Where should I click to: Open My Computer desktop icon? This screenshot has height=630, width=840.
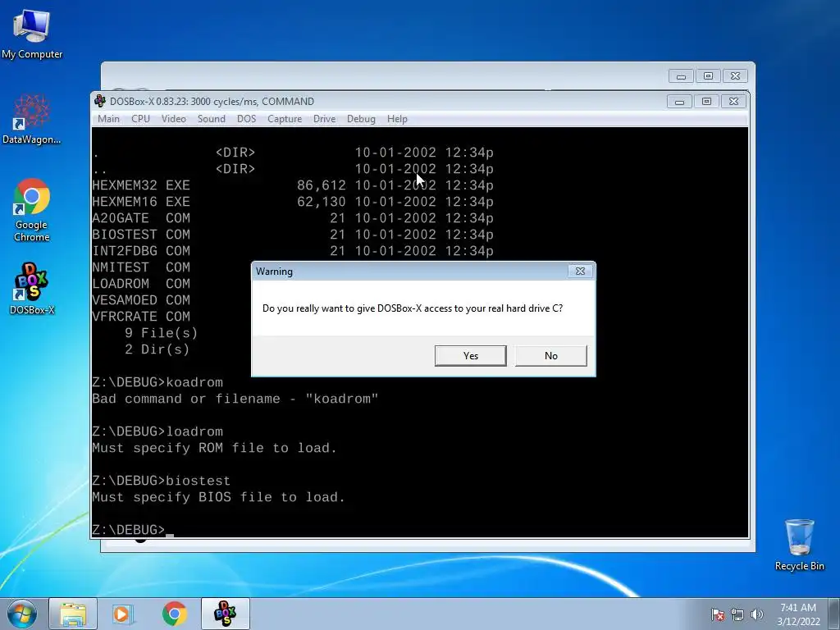[32, 34]
